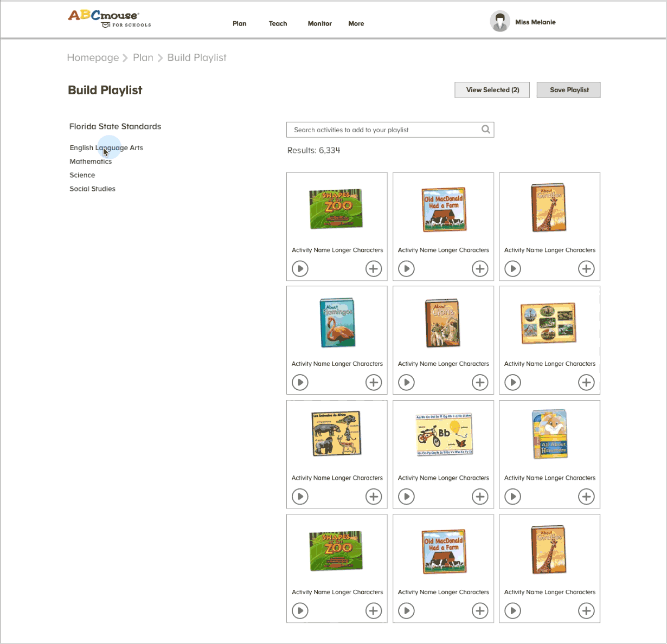The width and height of the screenshot is (667, 644).
Task: Click the Build Playlist page title
Action: click(x=105, y=90)
